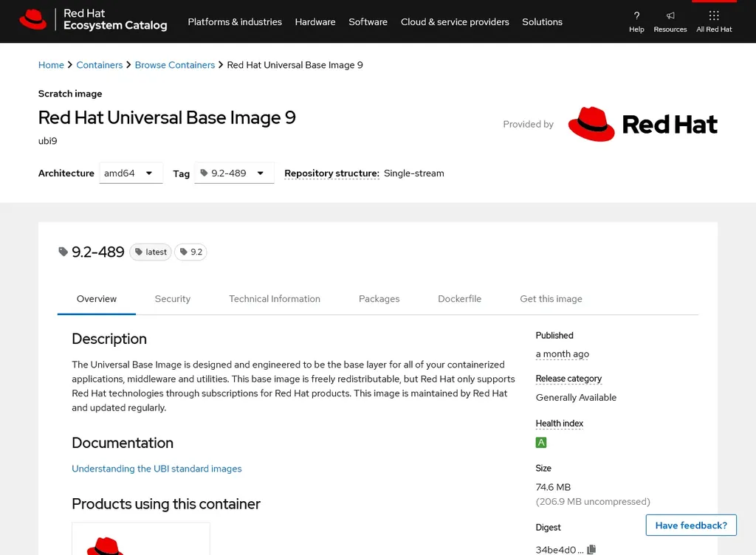The width and height of the screenshot is (756, 555).
Task: Switch to the Get this image tab
Action: tap(551, 299)
